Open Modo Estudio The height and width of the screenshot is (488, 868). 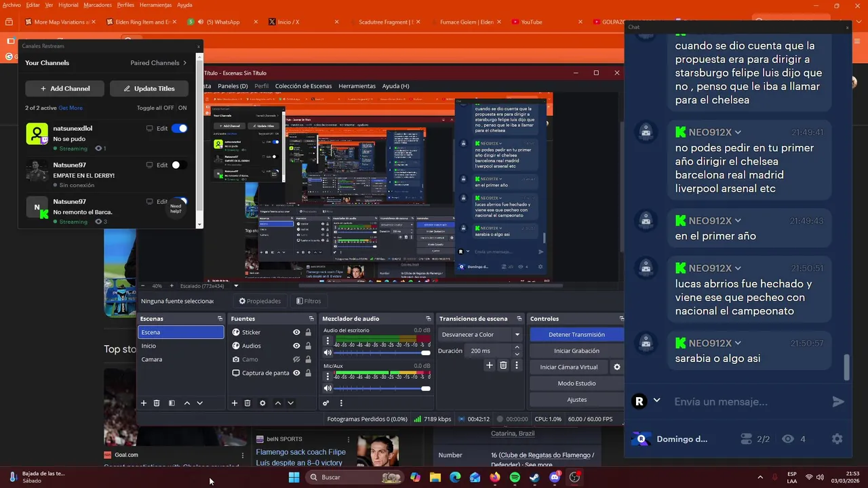point(576,384)
